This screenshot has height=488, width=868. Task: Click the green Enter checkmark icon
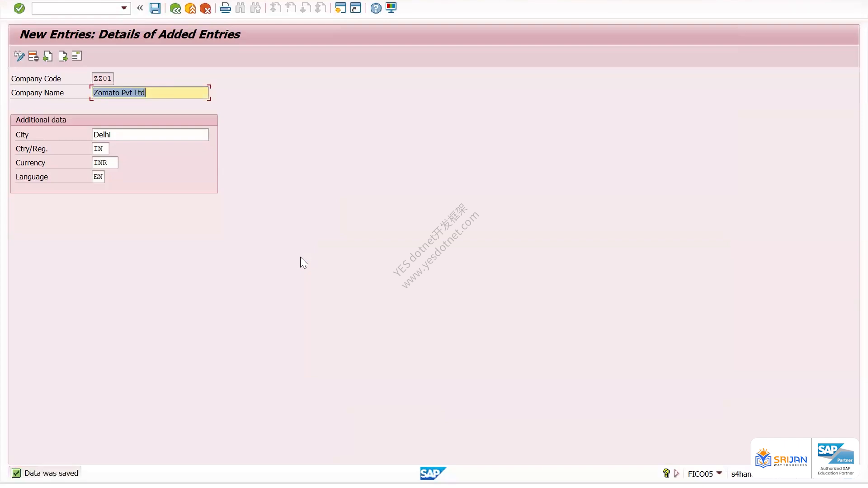(19, 8)
